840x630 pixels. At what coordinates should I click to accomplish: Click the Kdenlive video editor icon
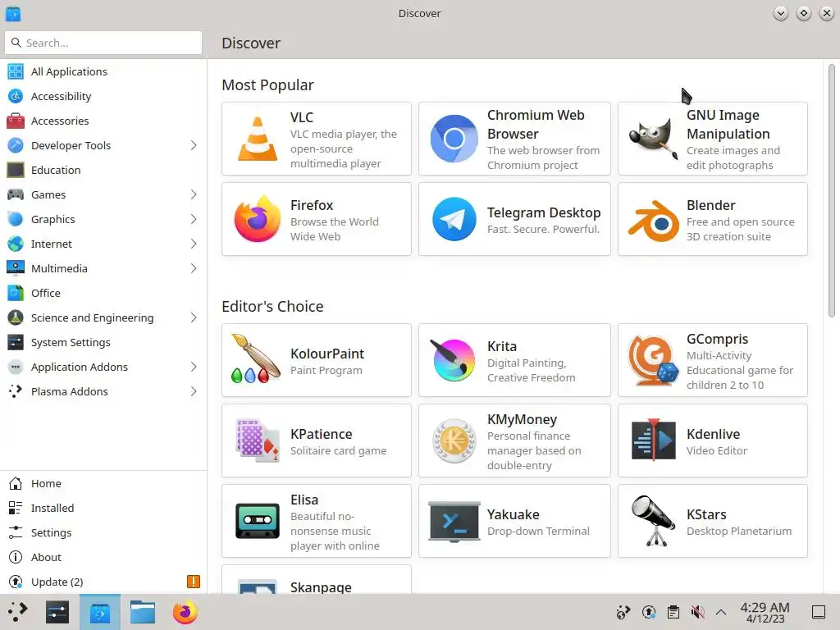point(653,441)
